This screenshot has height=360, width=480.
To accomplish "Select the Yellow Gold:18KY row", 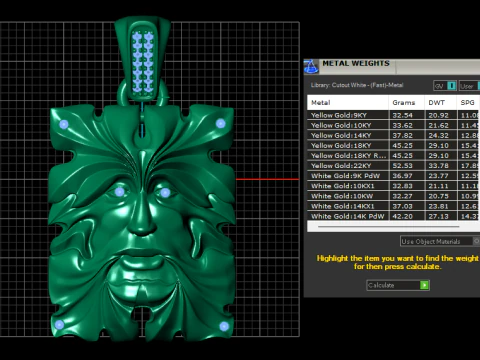I will (393, 145).
